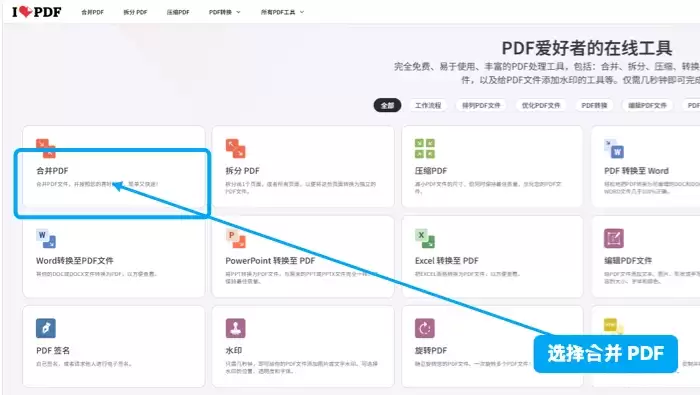Click the description under PDF 签名
700x395 pixels.
point(84,364)
